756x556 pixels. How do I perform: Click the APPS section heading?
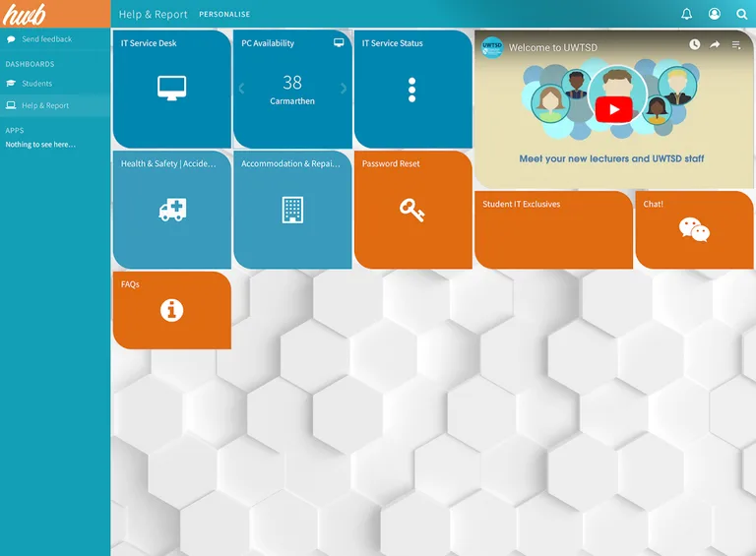15,131
